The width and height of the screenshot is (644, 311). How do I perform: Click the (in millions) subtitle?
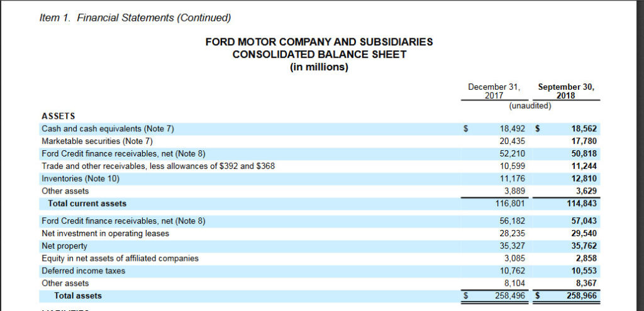(x=319, y=67)
